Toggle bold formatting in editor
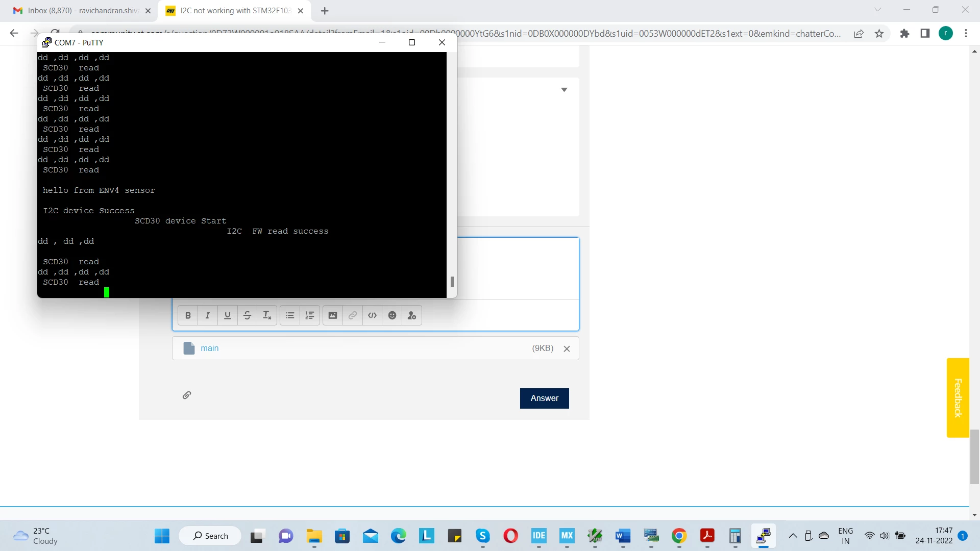Image resolution: width=980 pixels, height=551 pixels. [x=188, y=315]
